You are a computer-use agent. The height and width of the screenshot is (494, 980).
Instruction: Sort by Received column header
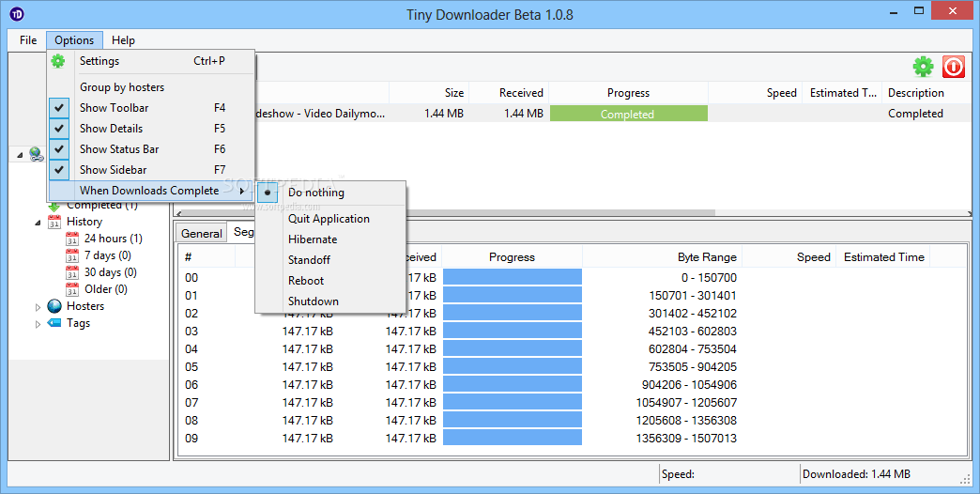point(508,93)
